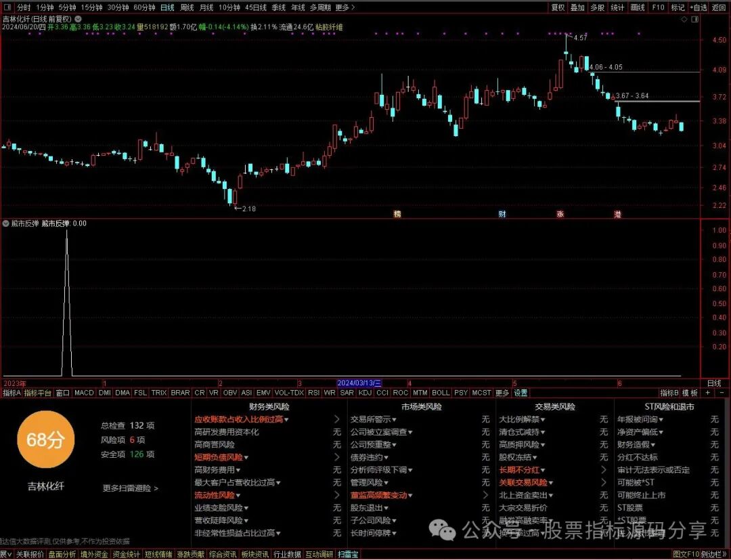Viewport: 731px width, 560px height.
Task: Click the 窗口 window button
Action: [x=62, y=393]
